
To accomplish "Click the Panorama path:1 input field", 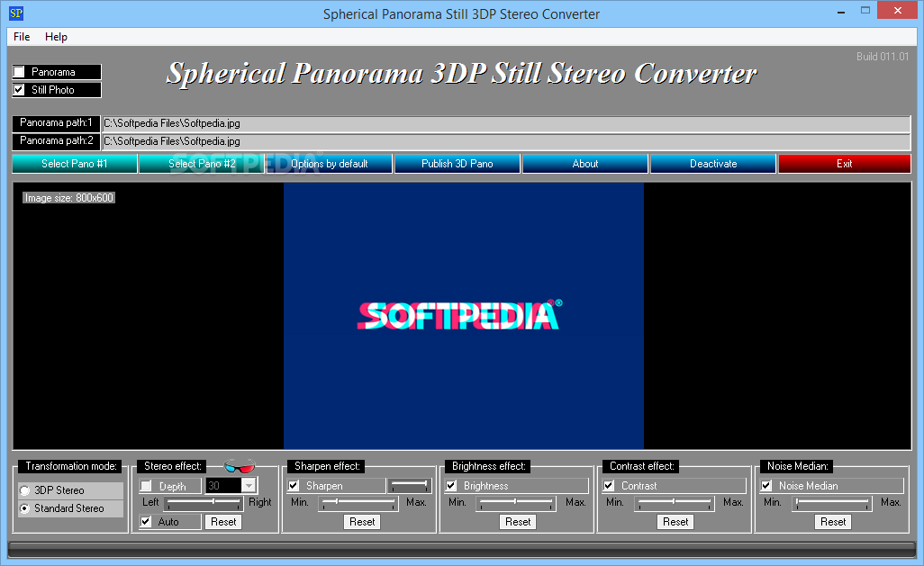I will tap(506, 123).
